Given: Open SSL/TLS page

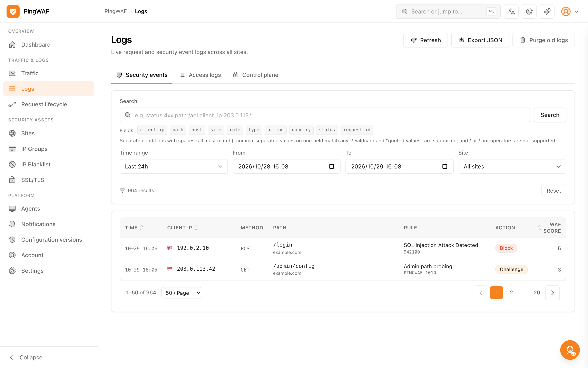Looking at the screenshot, I should click(49, 180).
